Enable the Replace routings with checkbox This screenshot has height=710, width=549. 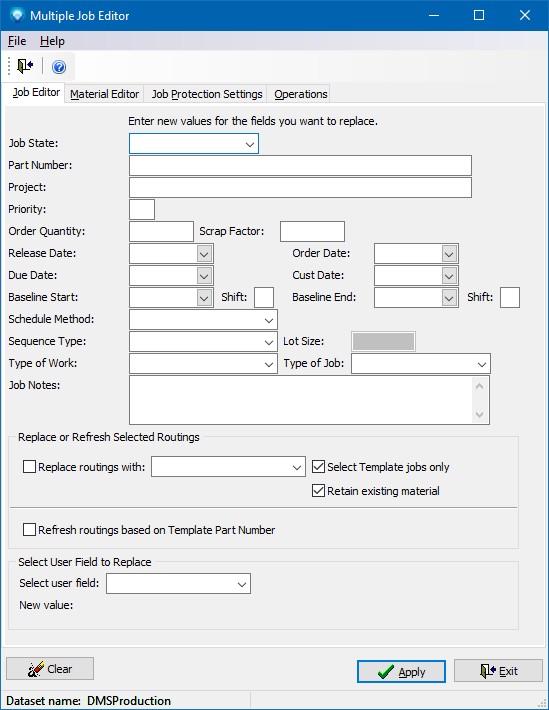(29, 466)
